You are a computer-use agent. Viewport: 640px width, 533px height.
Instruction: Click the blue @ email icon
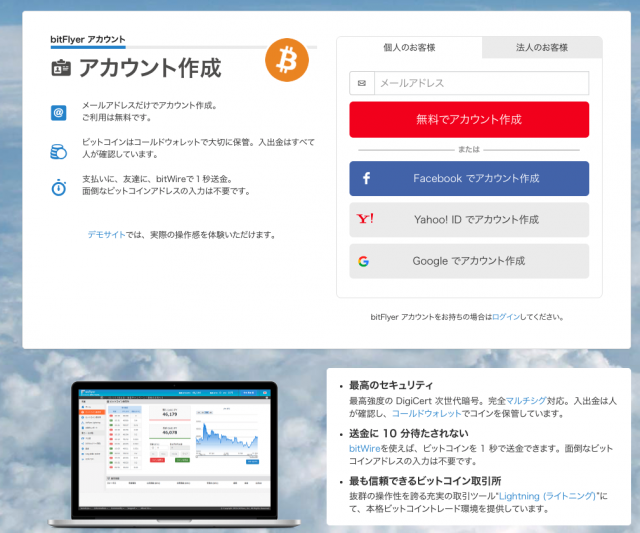click(x=58, y=113)
